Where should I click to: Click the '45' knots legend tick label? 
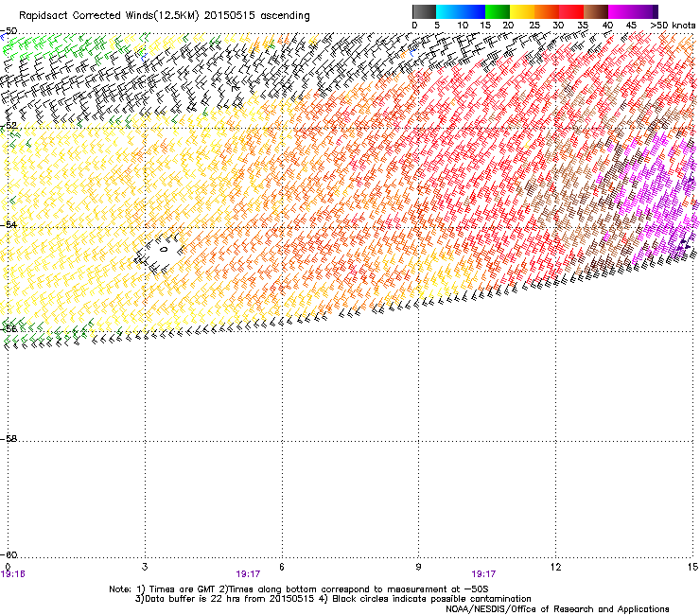631,26
